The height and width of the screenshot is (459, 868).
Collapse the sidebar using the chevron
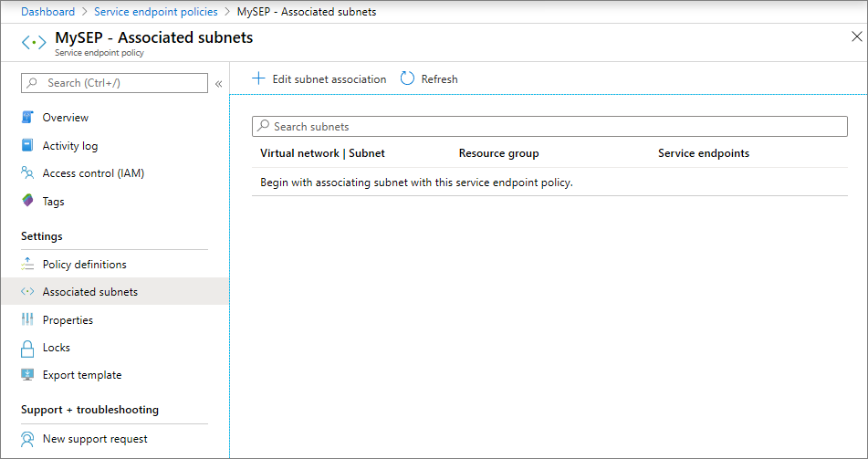click(x=219, y=84)
